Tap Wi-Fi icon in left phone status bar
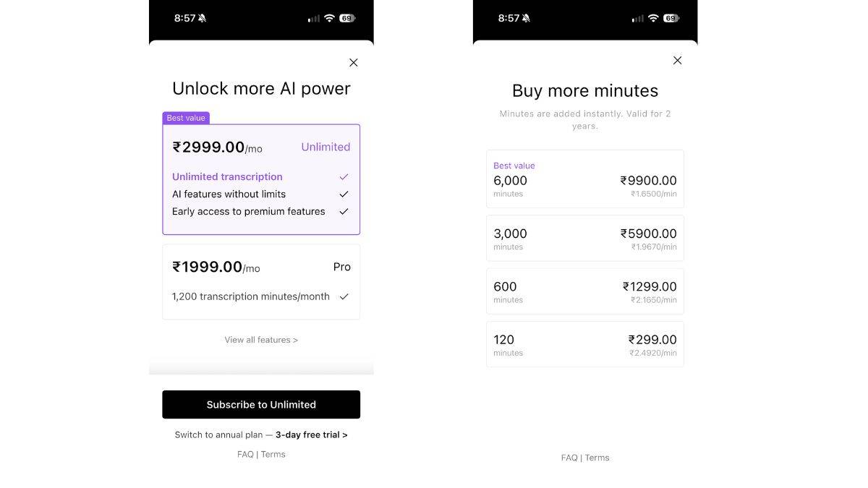 (329, 18)
